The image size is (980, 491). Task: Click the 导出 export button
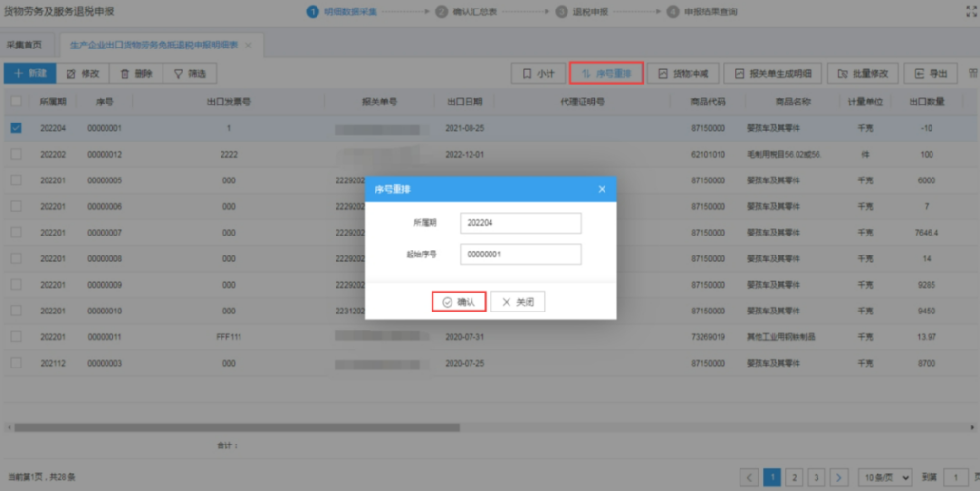point(931,73)
